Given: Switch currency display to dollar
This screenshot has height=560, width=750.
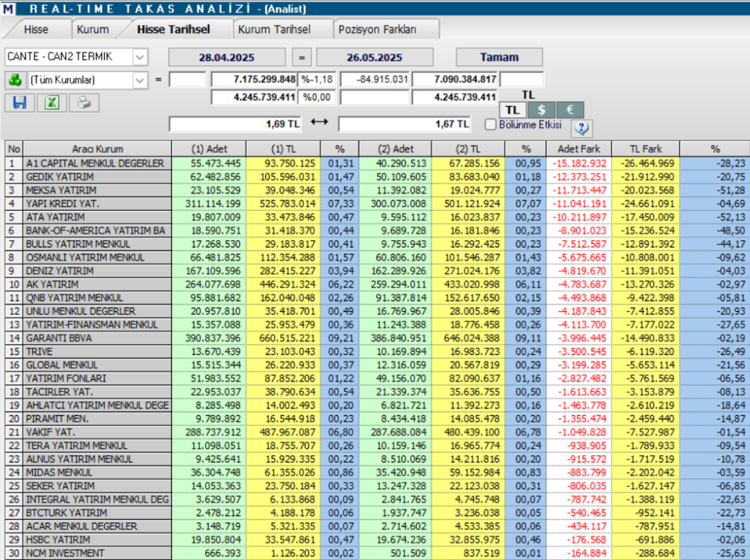Looking at the screenshot, I should tap(541, 109).
